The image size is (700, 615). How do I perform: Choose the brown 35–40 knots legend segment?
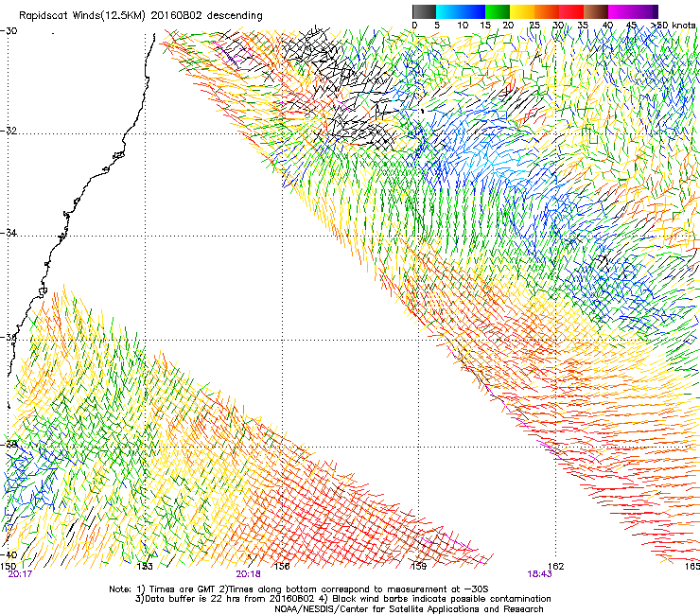(596, 11)
